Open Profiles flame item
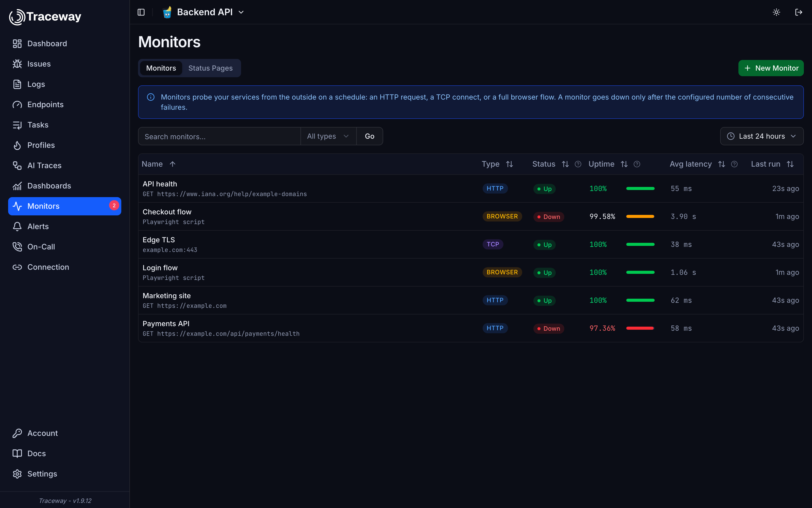 pyautogui.click(x=65, y=145)
